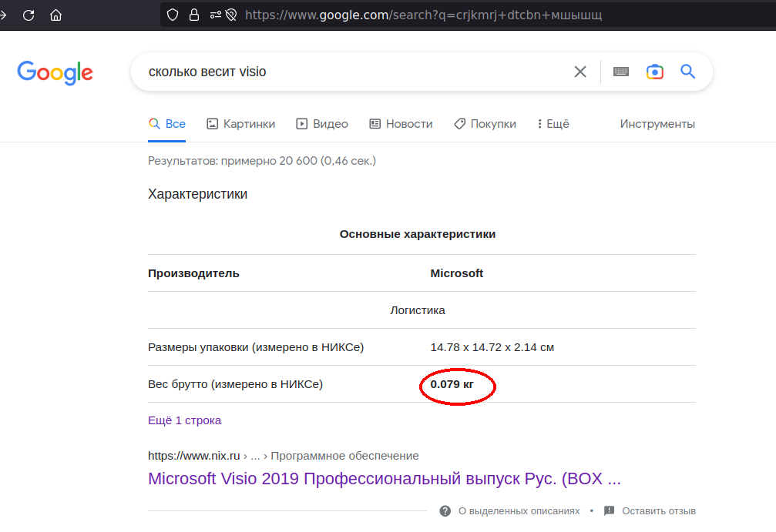Screen dimensions: 776x532
Task: Click the 'Вес брутто (измерено в НИКСе)' label
Action: 235,384
